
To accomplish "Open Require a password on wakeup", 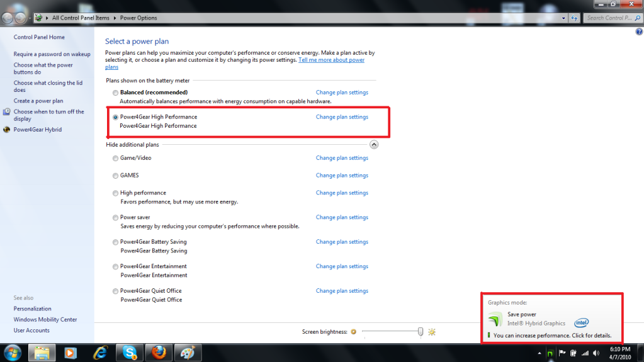I will click(52, 54).
